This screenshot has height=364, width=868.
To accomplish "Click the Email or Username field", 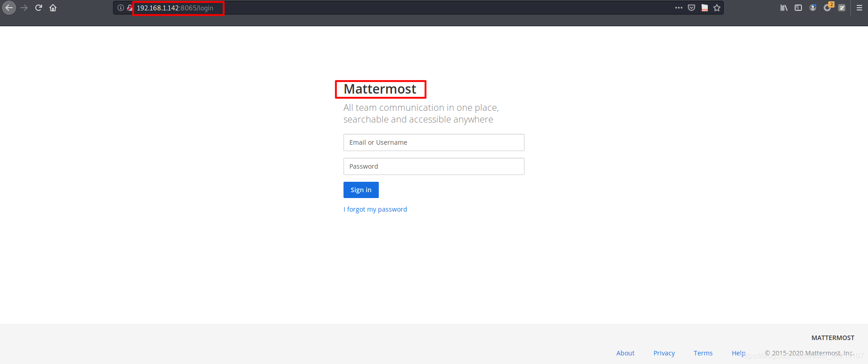I will click(434, 142).
